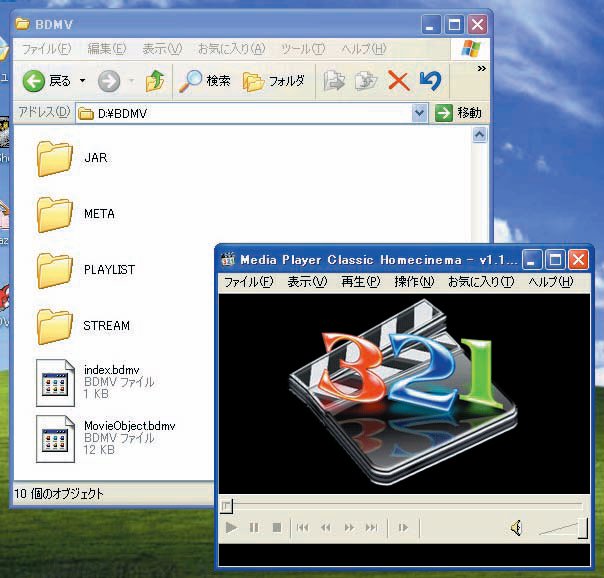Expand the address bar dropdown
604x578 pixels.
(x=419, y=113)
